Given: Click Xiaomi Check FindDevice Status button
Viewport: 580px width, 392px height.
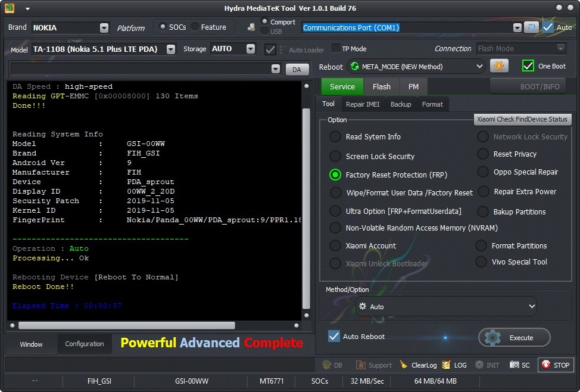Looking at the screenshot, I should click(522, 119).
